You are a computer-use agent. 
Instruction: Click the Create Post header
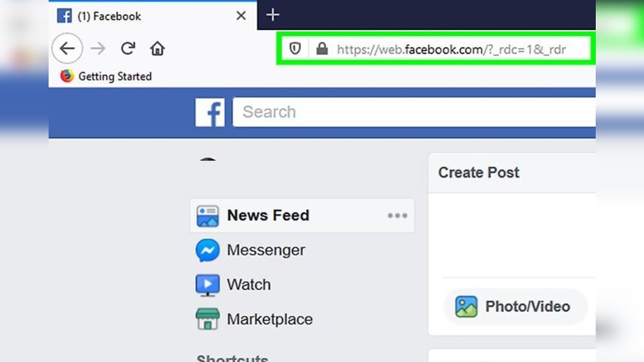478,172
